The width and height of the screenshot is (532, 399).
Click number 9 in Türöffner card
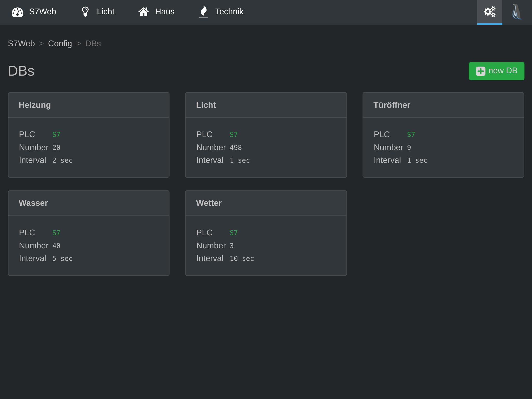409,148
